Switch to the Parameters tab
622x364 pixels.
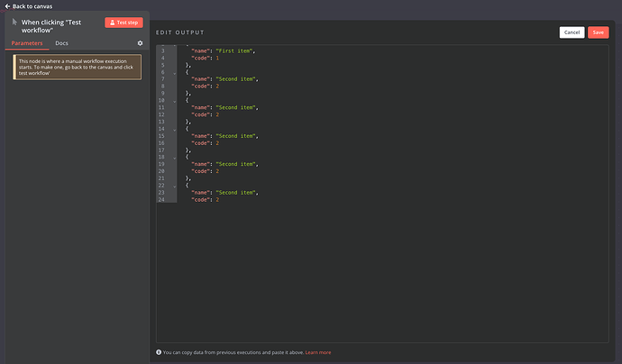click(x=27, y=43)
